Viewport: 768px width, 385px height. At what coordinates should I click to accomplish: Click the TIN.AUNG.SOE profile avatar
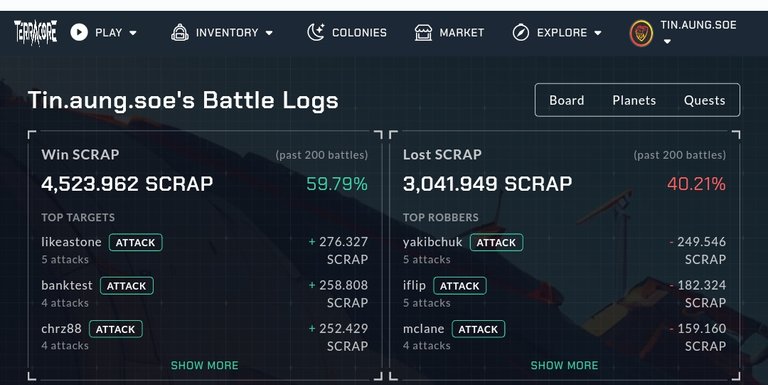click(641, 33)
